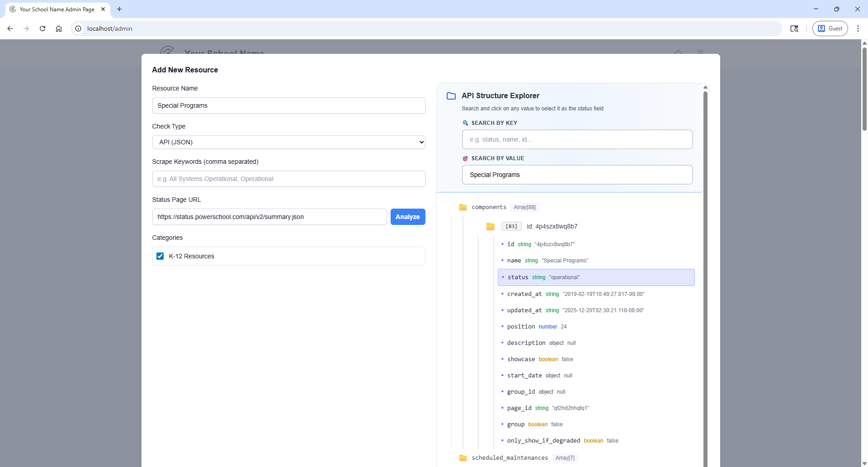Expand the scheduled_maintenances array
Viewport: 868px width, 467px height.
[463, 458]
